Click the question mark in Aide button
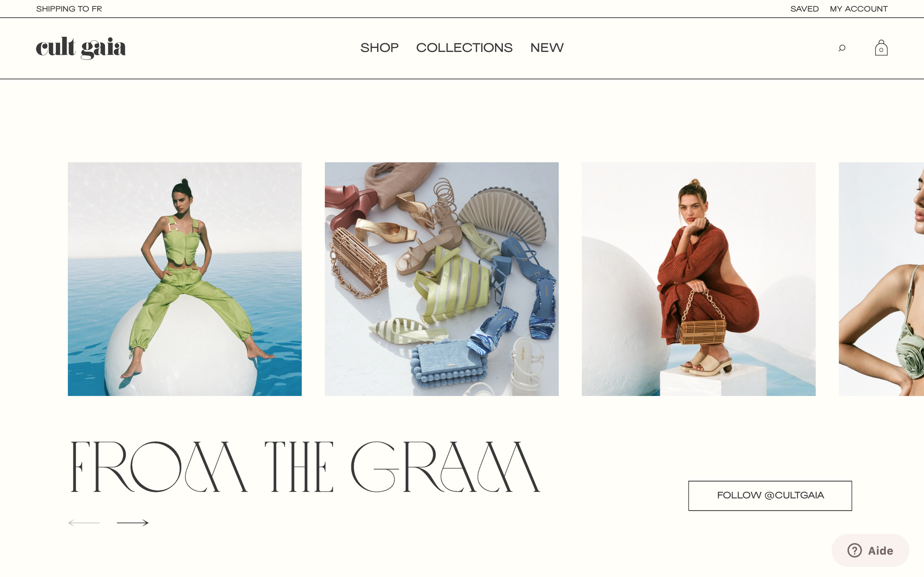The width and height of the screenshot is (924, 577). coord(854,550)
